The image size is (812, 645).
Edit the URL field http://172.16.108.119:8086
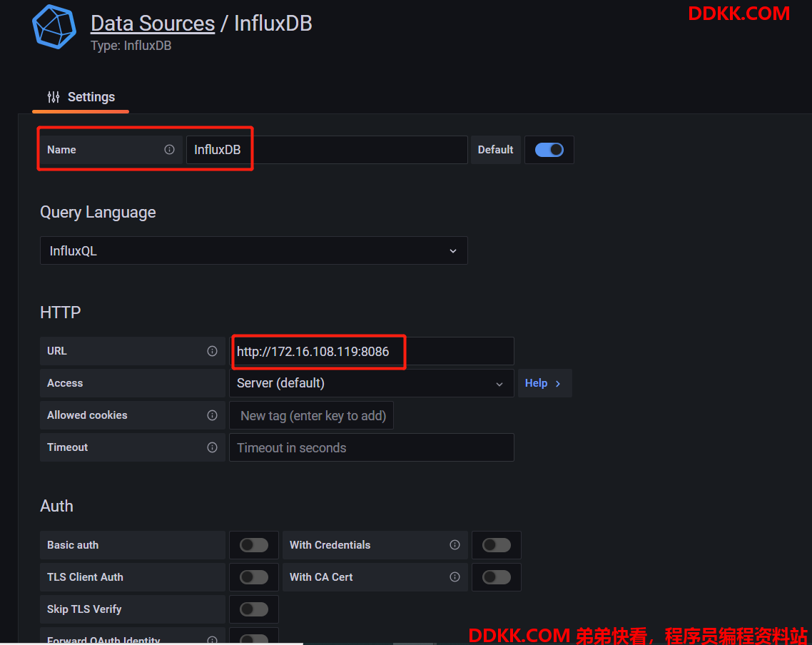coord(371,352)
